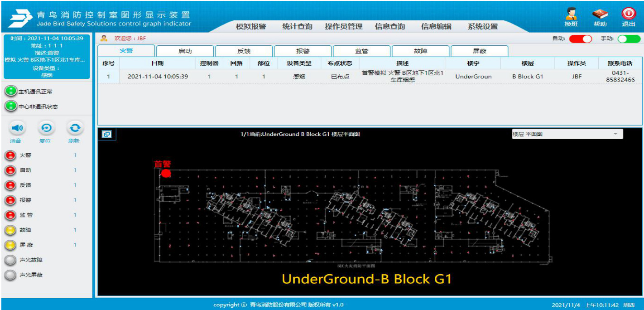Click the 刷新 refresh icon
644x310 pixels.
coord(74,129)
